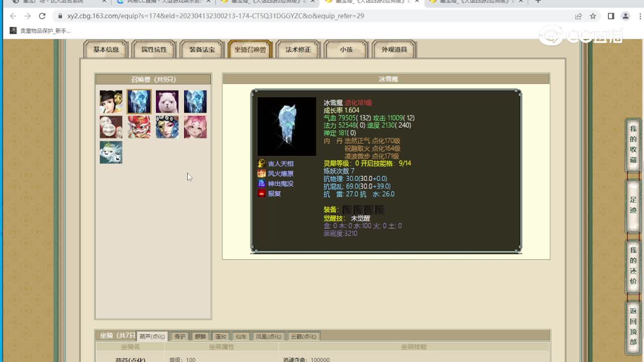644x362 pixels.
Task: Click the site lock icon in address bar
Action: (x=60, y=16)
